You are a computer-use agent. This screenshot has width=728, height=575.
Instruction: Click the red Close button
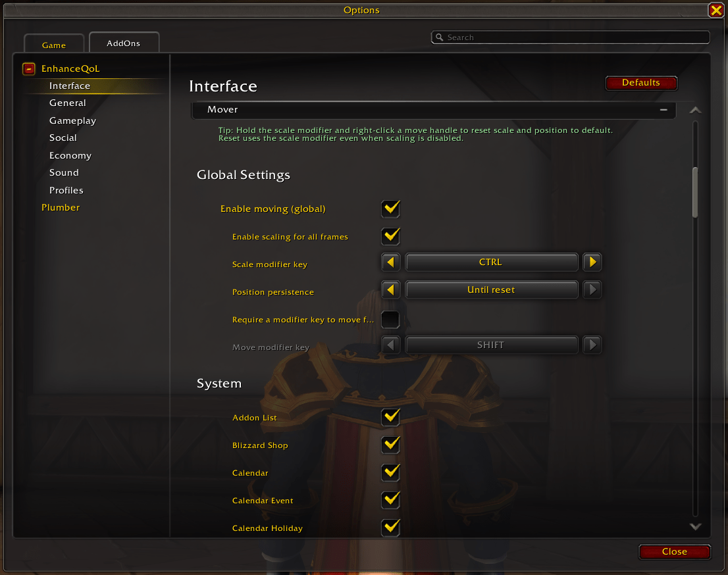pyautogui.click(x=674, y=551)
